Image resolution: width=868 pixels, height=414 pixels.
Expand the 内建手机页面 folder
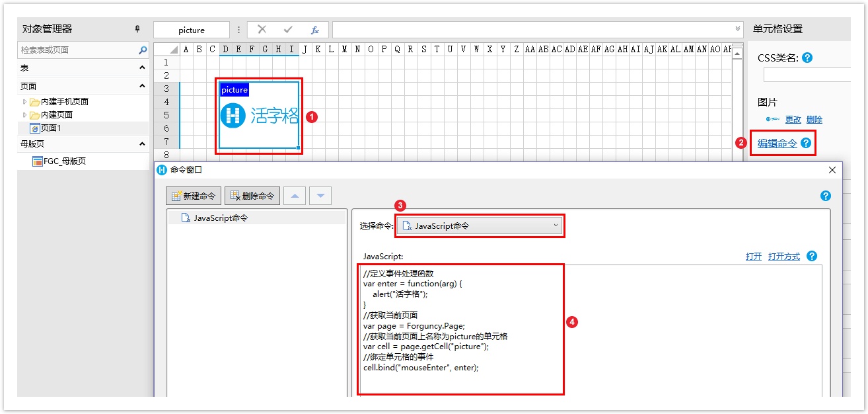tap(25, 102)
